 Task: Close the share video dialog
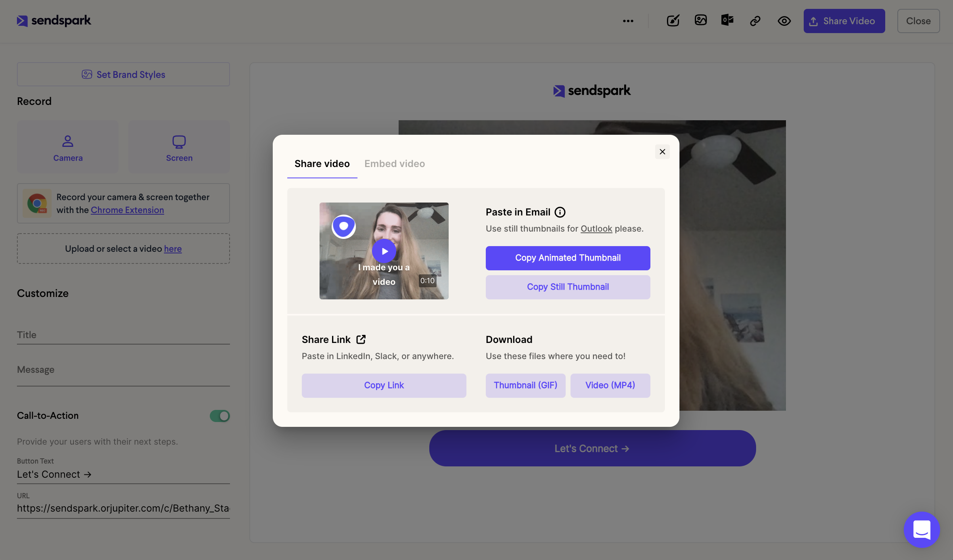(662, 152)
